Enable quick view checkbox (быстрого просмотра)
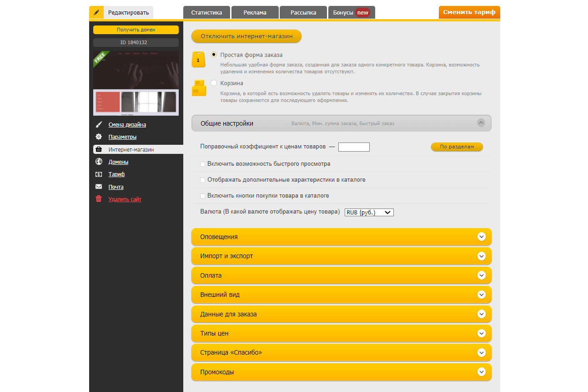 [x=203, y=164]
